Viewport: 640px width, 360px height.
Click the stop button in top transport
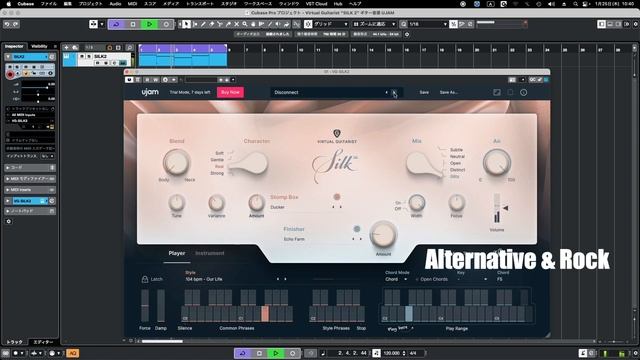[x=133, y=24]
